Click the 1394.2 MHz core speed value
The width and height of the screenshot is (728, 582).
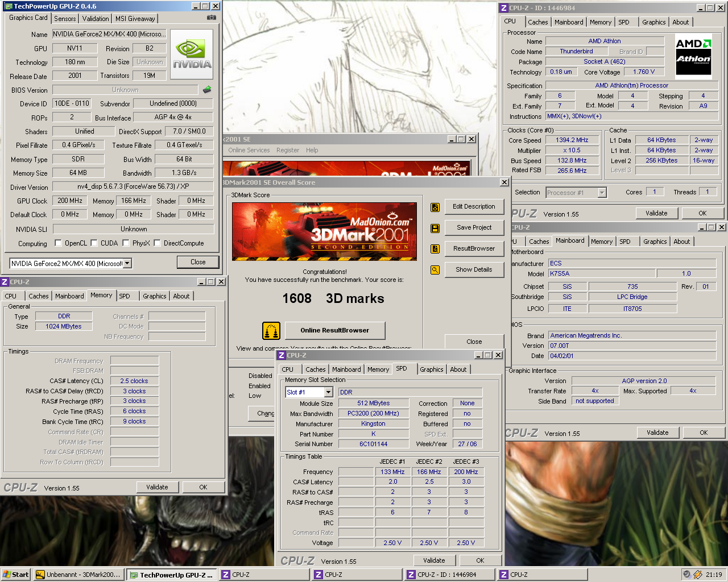[572, 140]
